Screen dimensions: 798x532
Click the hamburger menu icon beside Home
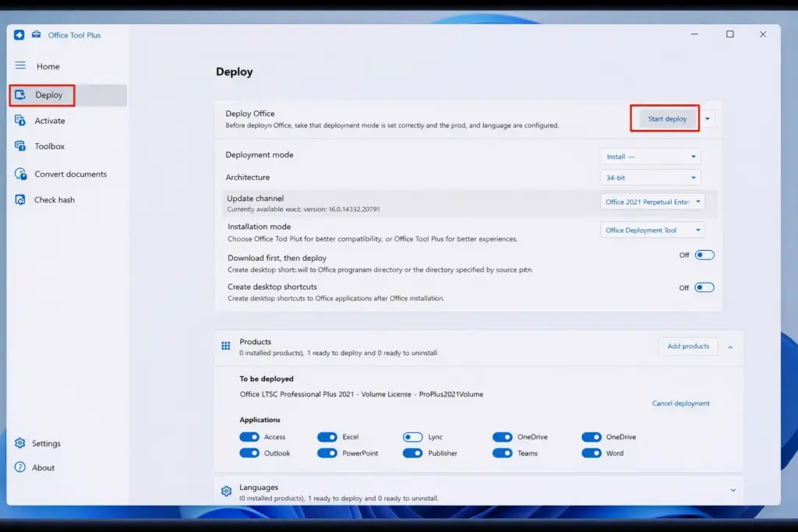pyautogui.click(x=20, y=65)
